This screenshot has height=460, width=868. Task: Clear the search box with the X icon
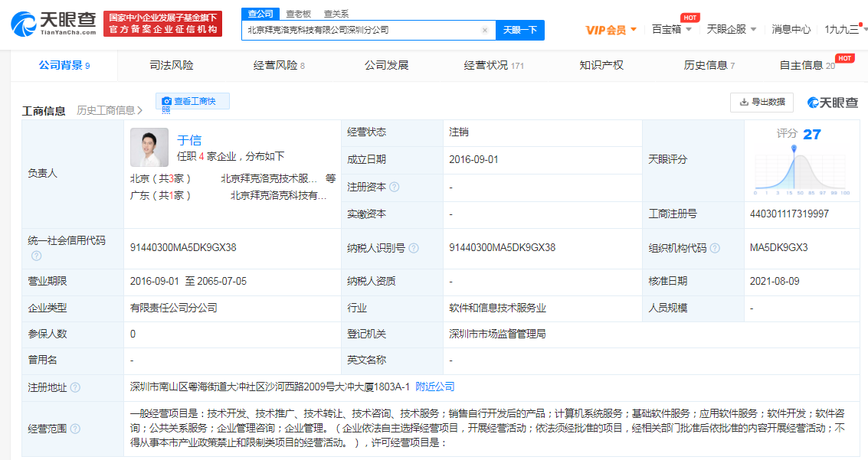[x=484, y=31]
